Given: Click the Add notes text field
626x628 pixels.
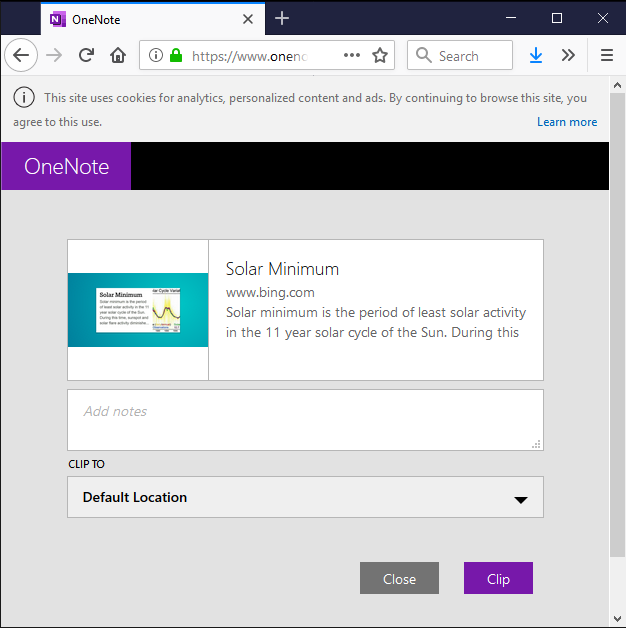Looking at the screenshot, I should [x=305, y=420].
